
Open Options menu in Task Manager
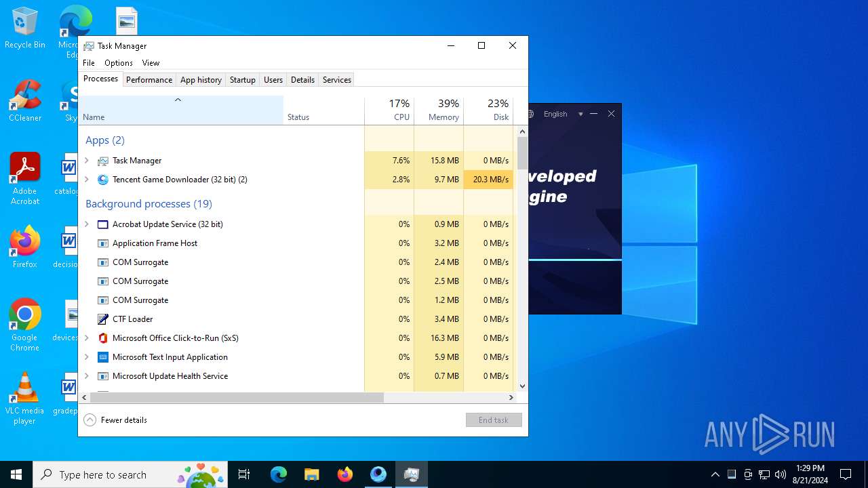coord(119,63)
